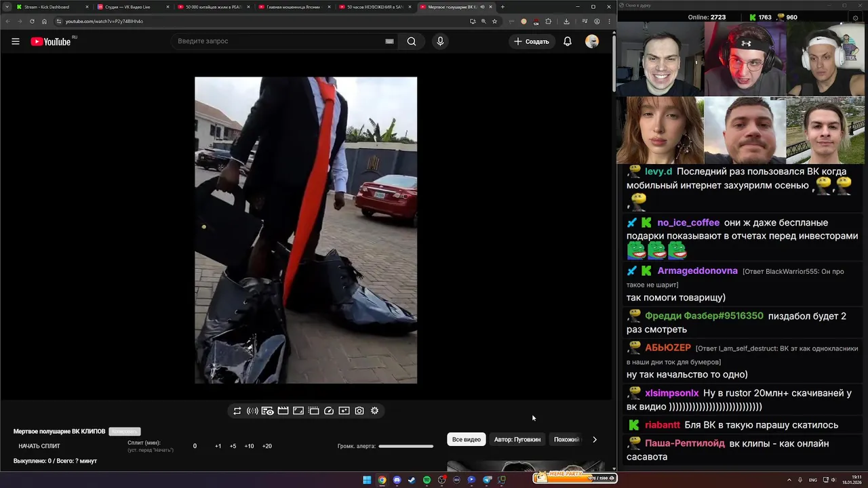
Task: Add +5 minutes to the split
Action: click(233, 446)
